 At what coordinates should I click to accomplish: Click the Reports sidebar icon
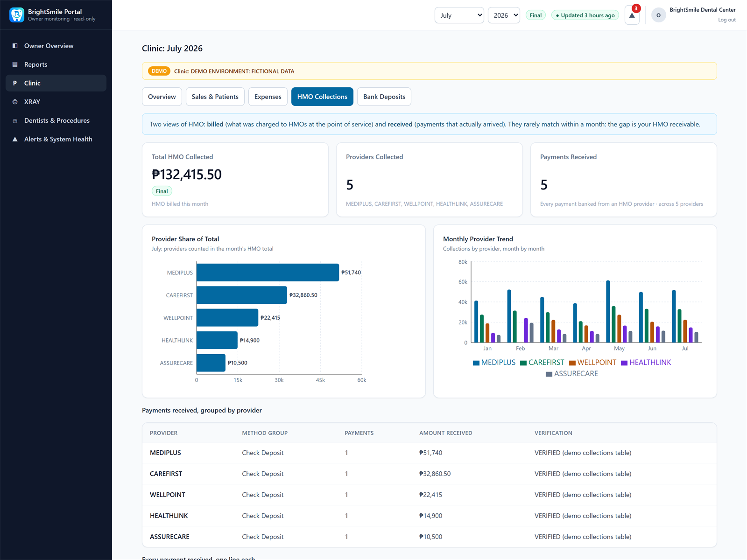point(15,64)
